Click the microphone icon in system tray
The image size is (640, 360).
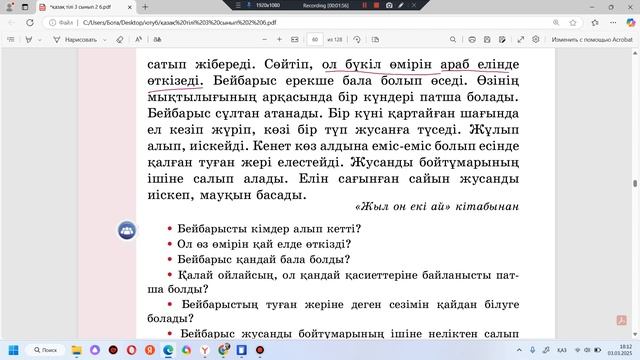532,350
